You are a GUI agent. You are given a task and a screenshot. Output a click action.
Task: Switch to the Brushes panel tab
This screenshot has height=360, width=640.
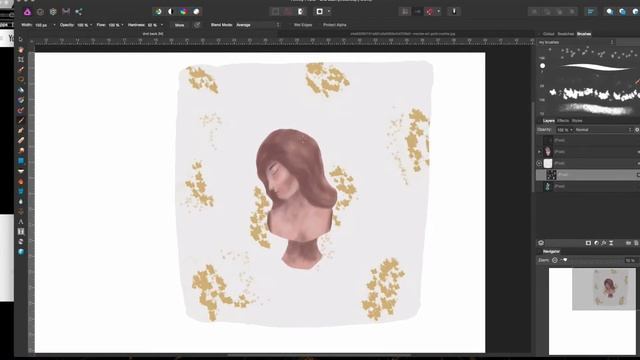pyautogui.click(x=584, y=34)
